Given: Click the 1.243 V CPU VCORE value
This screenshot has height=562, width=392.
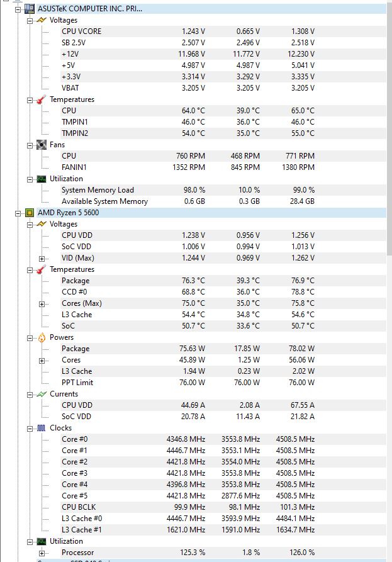Looking at the screenshot, I should [x=194, y=31].
